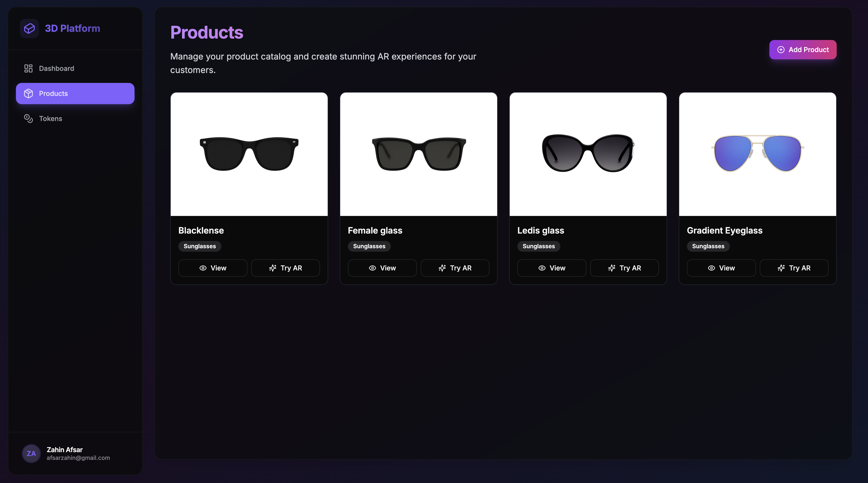Viewport: 868px width, 483px height.
Task: Click the Dashboard grid icon in sidebar
Action: (28, 68)
